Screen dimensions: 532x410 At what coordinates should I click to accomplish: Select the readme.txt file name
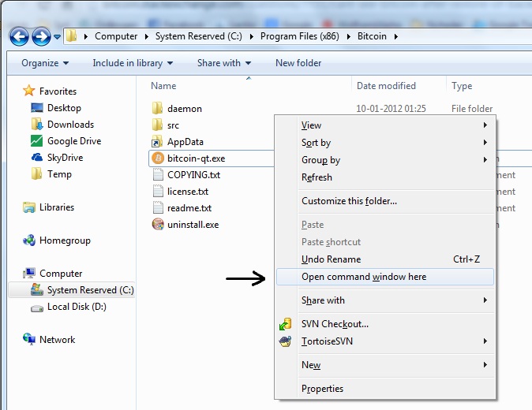pos(189,208)
